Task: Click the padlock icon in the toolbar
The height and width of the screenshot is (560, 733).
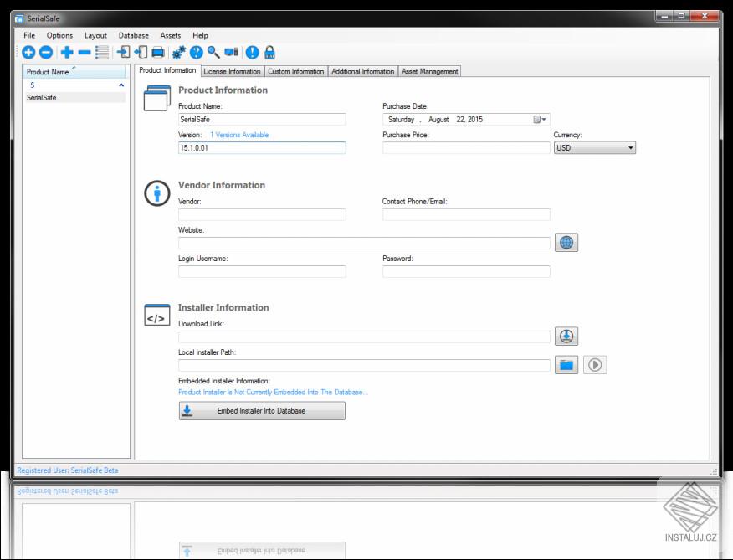Action: point(269,53)
